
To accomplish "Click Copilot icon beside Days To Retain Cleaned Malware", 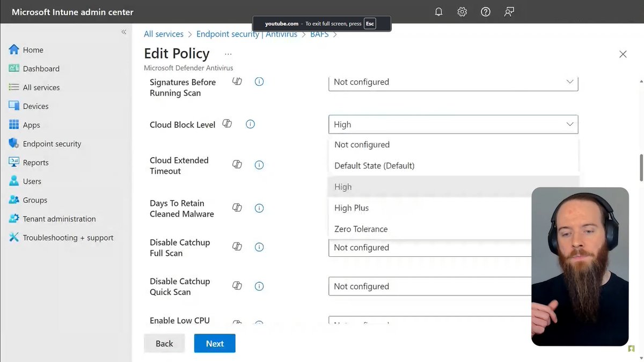I will 237,208.
